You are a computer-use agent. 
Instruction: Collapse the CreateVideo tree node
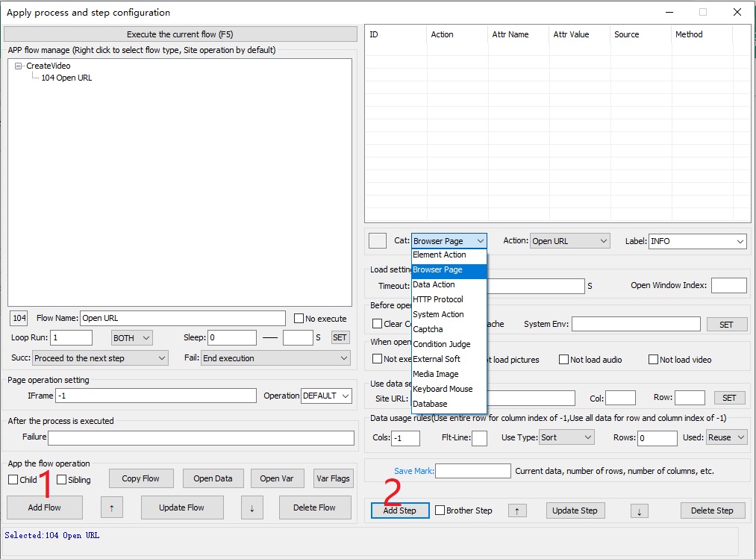click(19, 66)
